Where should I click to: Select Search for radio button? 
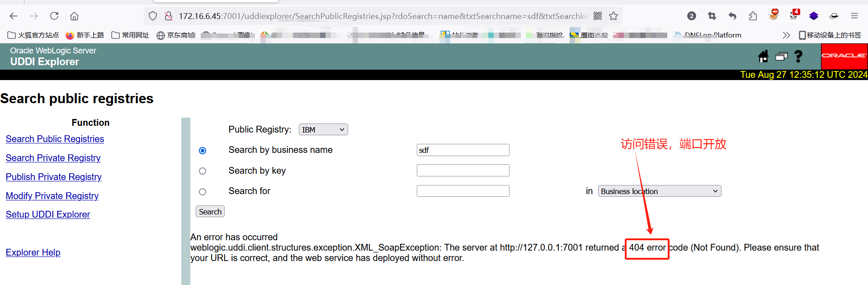[x=203, y=192]
